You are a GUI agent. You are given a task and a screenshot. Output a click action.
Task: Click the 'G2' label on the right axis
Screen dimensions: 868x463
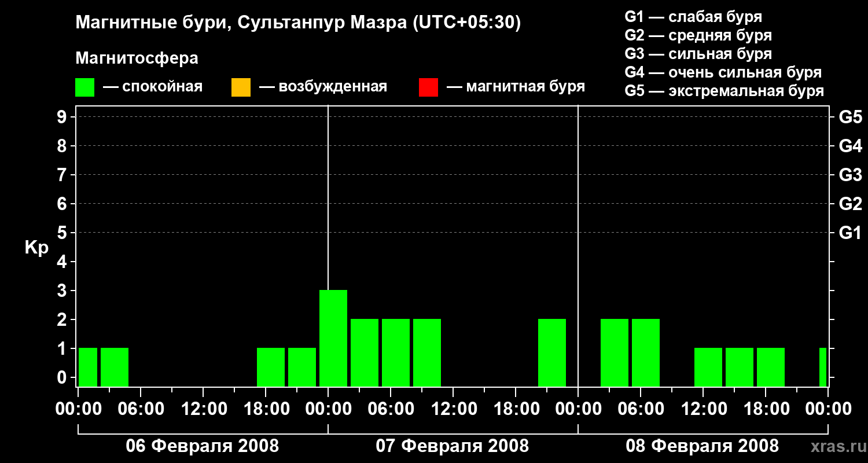pos(850,204)
